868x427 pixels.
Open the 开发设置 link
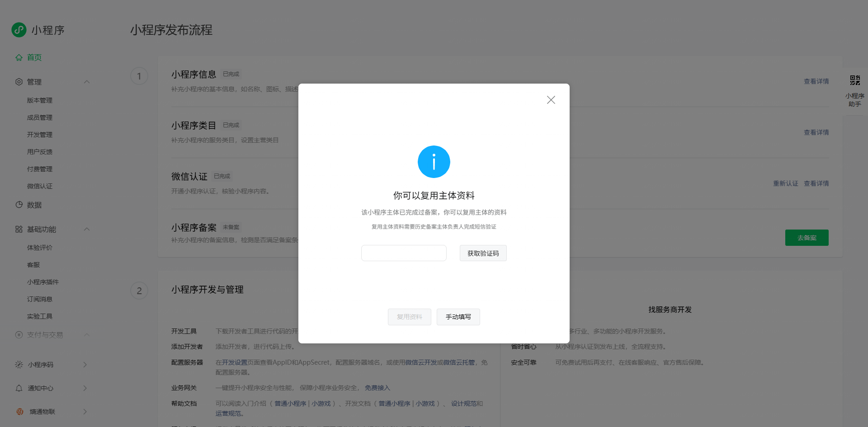pyautogui.click(x=235, y=362)
